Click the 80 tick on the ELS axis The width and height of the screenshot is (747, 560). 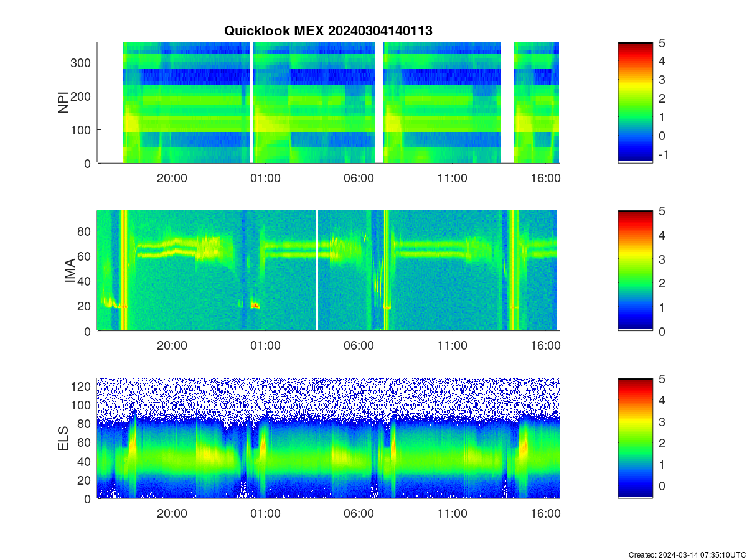(x=85, y=424)
